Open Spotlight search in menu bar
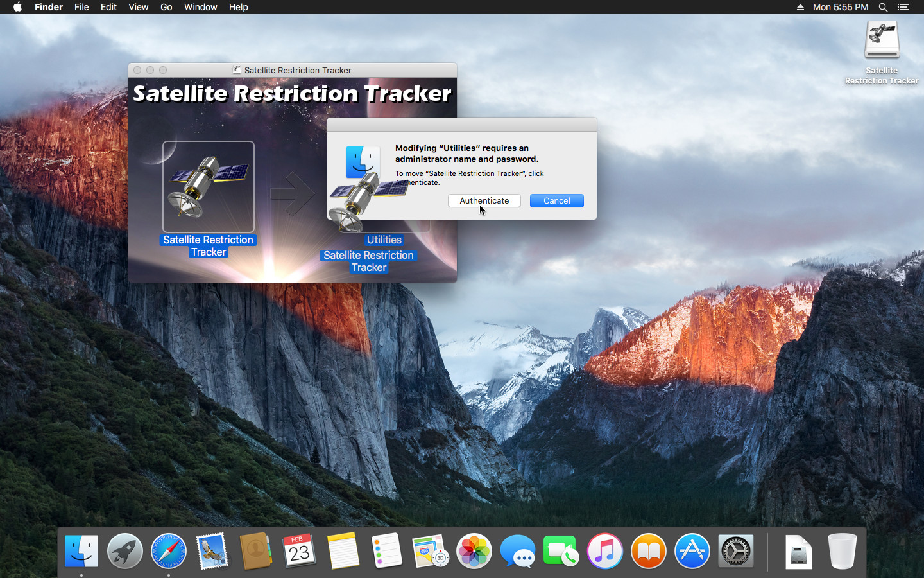The height and width of the screenshot is (578, 924). tap(883, 7)
